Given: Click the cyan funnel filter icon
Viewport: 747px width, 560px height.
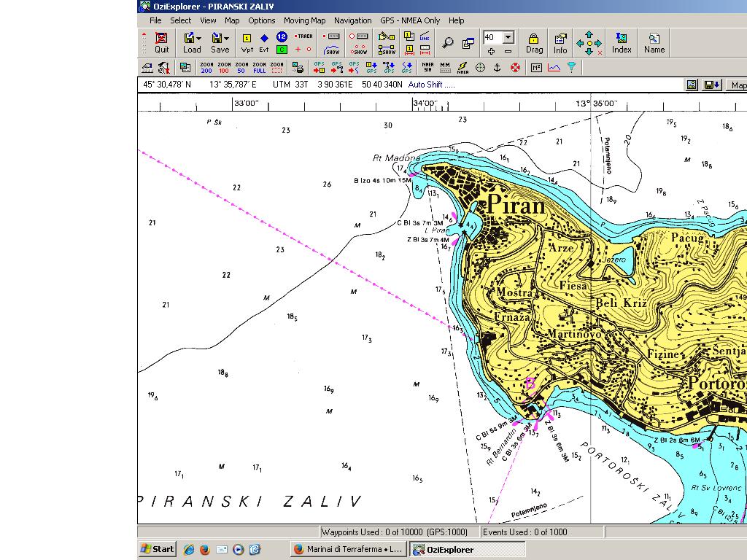Looking at the screenshot, I should point(572,68).
